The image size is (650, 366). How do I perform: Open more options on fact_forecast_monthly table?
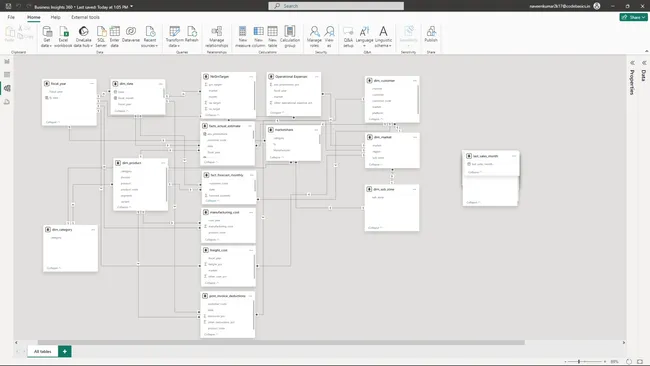(251, 175)
